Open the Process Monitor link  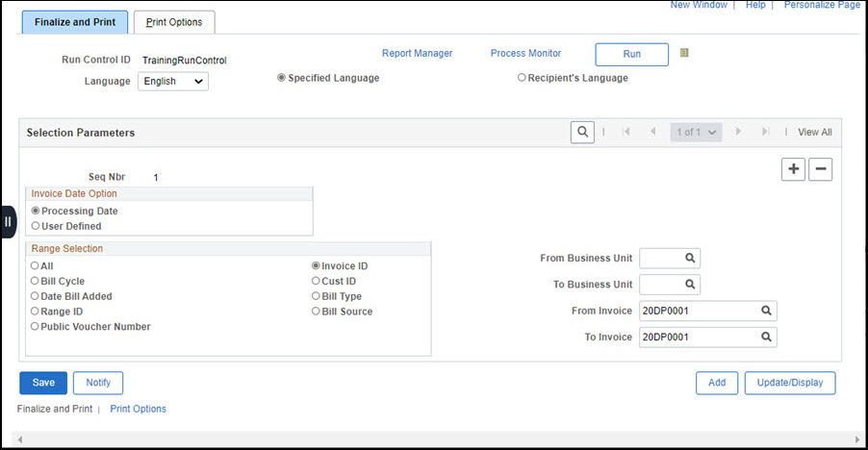click(x=525, y=54)
